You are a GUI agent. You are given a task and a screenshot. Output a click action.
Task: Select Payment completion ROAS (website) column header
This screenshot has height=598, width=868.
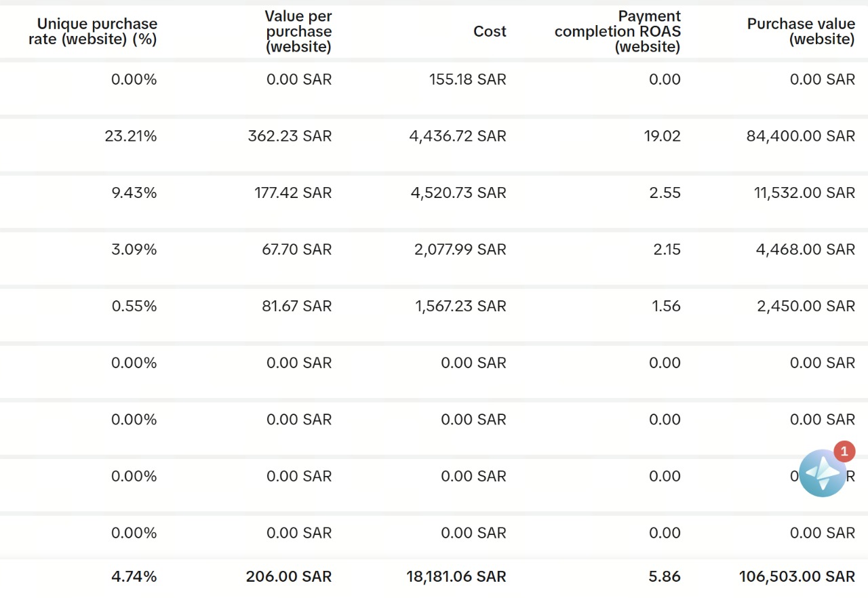pyautogui.click(x=617, y=32)
